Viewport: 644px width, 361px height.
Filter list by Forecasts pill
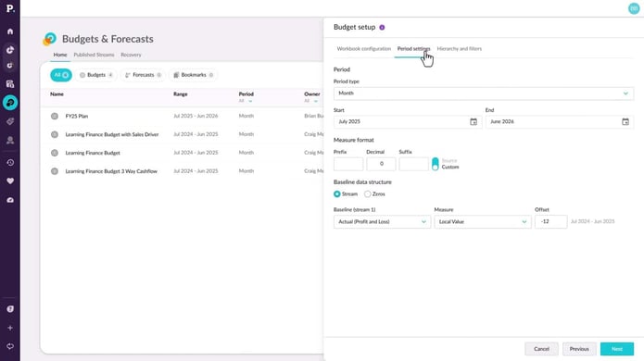click(143, 75)
